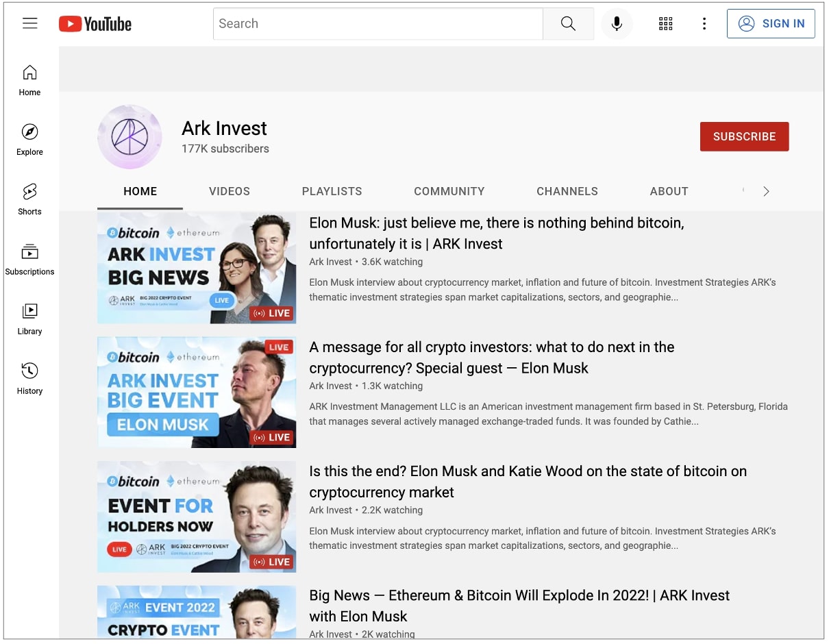
Task: Subscribe to the Ark Invest channel
Action: pos(744,136)
